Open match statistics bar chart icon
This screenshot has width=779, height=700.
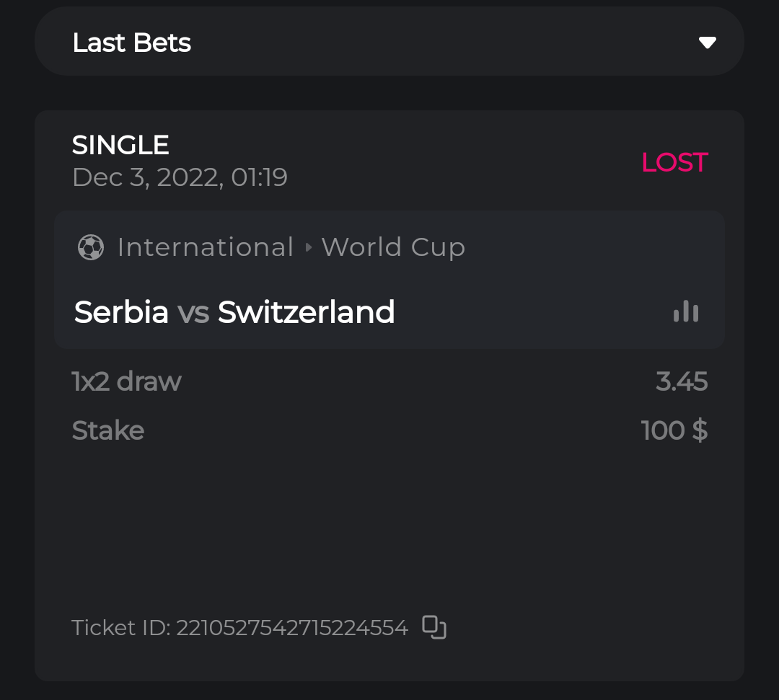pos(686,311)
